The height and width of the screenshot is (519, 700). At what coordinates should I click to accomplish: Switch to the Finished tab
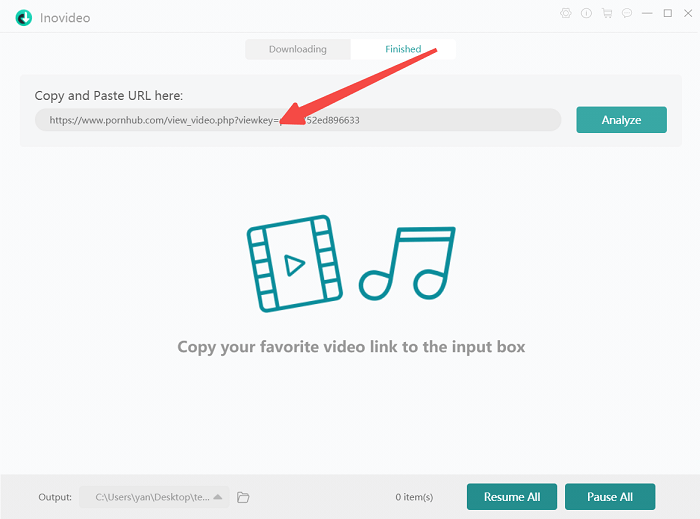[403, 49]
